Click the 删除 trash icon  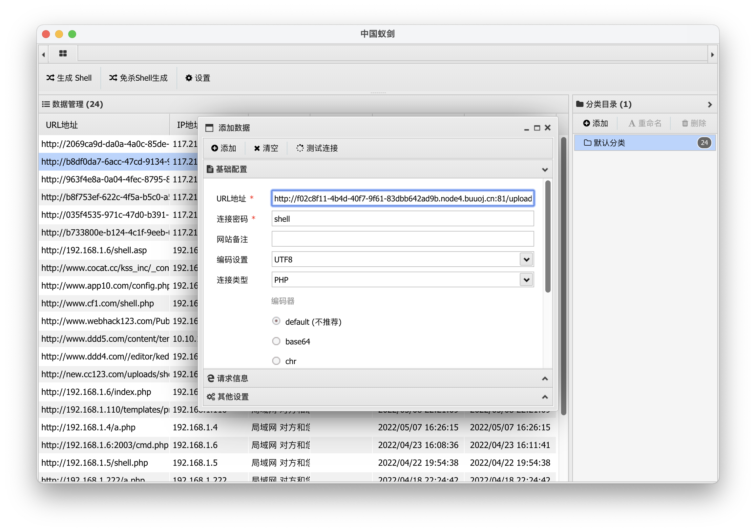[685, 123]
